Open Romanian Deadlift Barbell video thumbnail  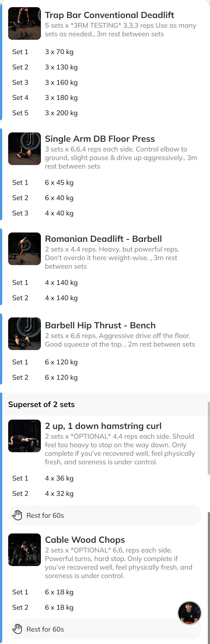coord(24,249)
